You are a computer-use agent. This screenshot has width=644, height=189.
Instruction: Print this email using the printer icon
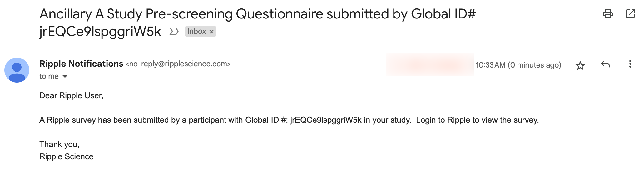[607, 14]
